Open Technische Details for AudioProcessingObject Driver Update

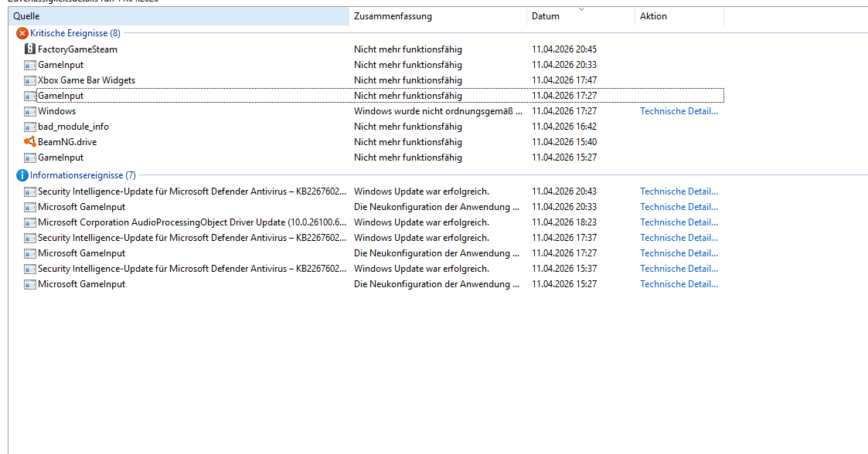tap(679, 222)
